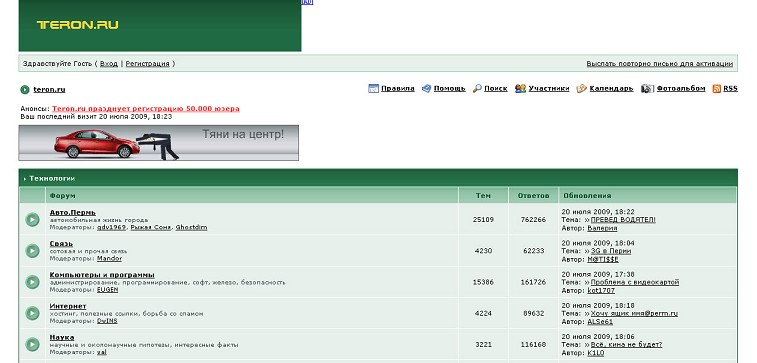This screenshot has height=363, width=757.
Task: Click the Помощь help icon
Action: click(x=426, y=89)
